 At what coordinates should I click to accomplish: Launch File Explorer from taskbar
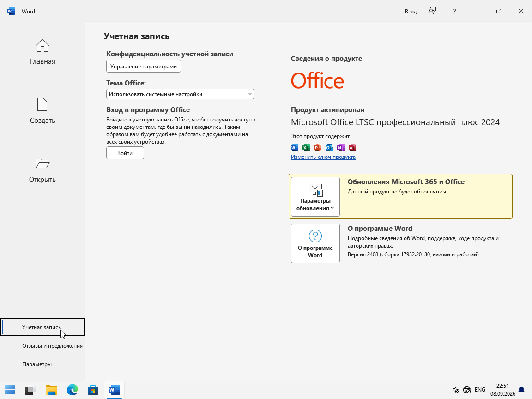52,390
